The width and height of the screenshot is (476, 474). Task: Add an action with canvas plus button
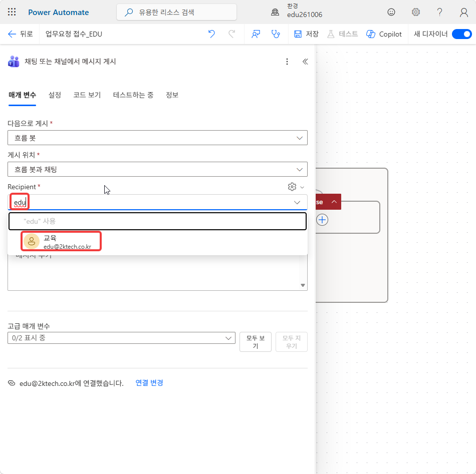coord(322,220)
